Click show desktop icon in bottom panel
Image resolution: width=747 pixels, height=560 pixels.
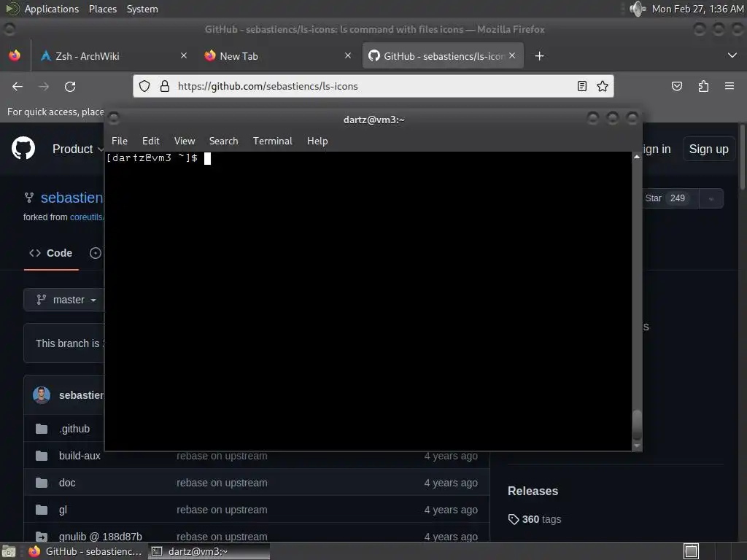9,551
